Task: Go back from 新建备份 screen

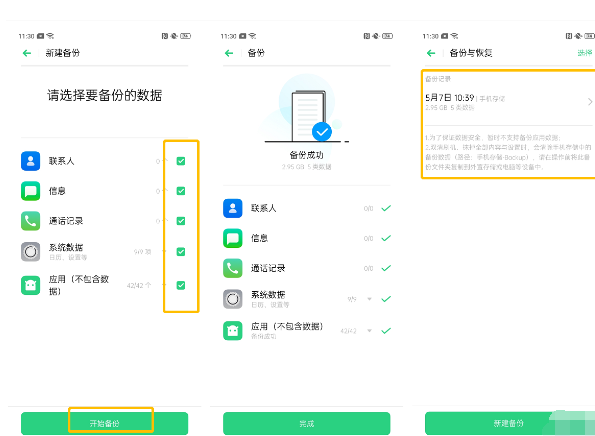Action: (27, 53)
